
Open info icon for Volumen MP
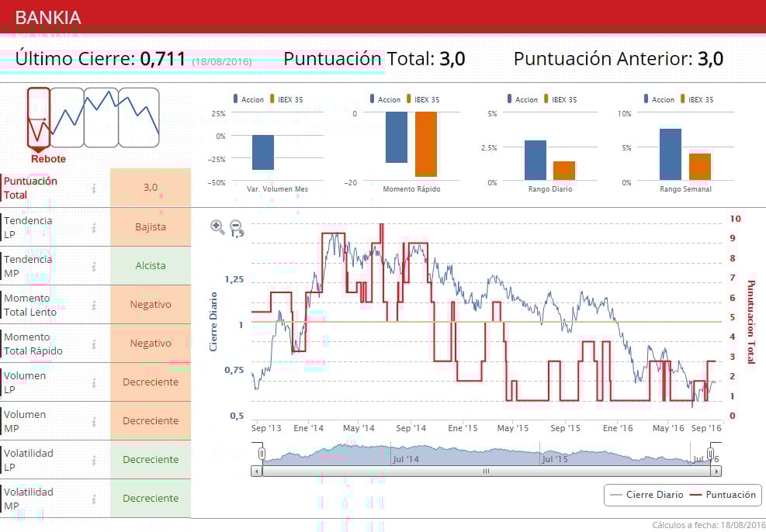[x=94, y=422]
